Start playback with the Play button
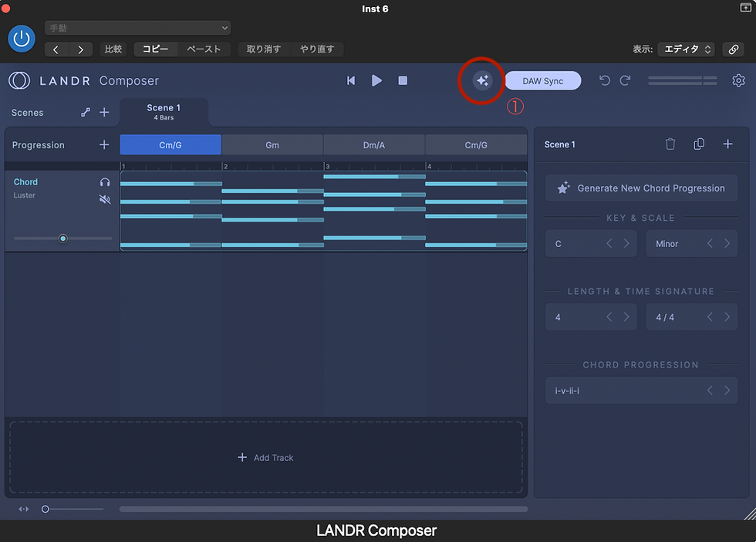Image resolution: width=756 pixels, height=542 pixels. point(376,80)
